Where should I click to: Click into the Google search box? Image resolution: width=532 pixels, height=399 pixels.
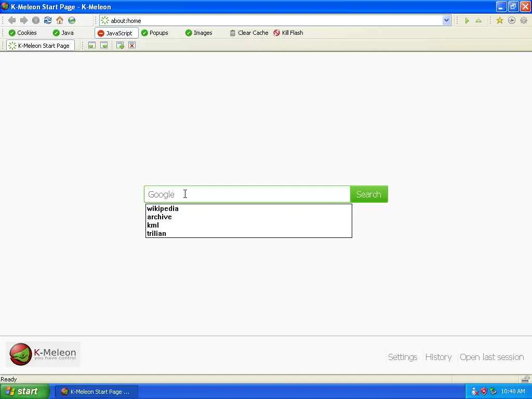point(247,194)
